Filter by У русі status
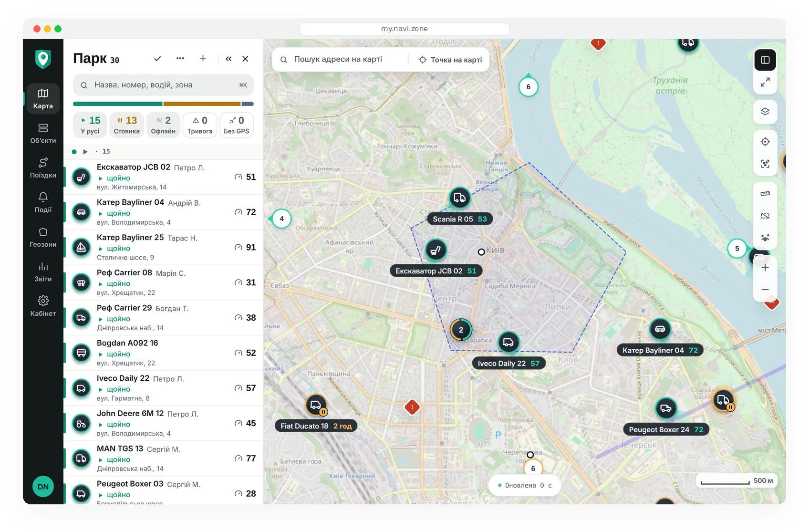This screenshot has width=809, height=532. [90, 125]
